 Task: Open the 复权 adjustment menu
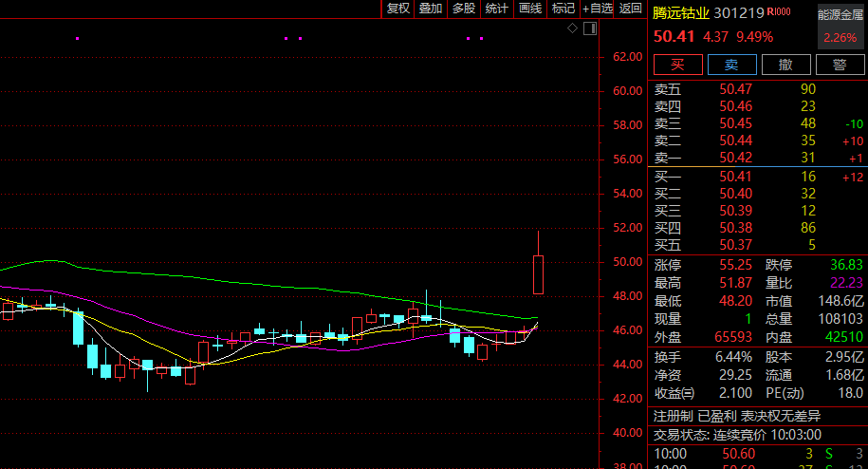(x=397, y=9)
